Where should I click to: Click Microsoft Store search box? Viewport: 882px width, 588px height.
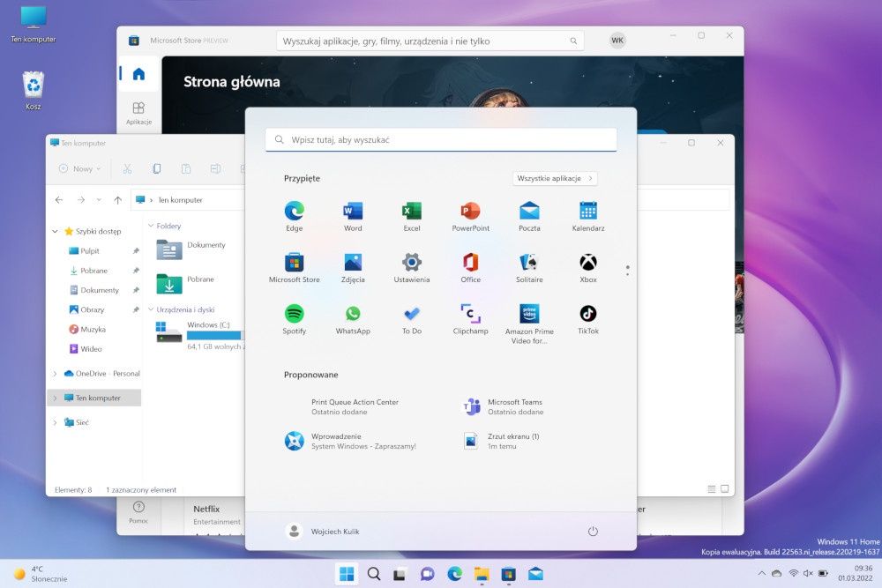[430, 41]
